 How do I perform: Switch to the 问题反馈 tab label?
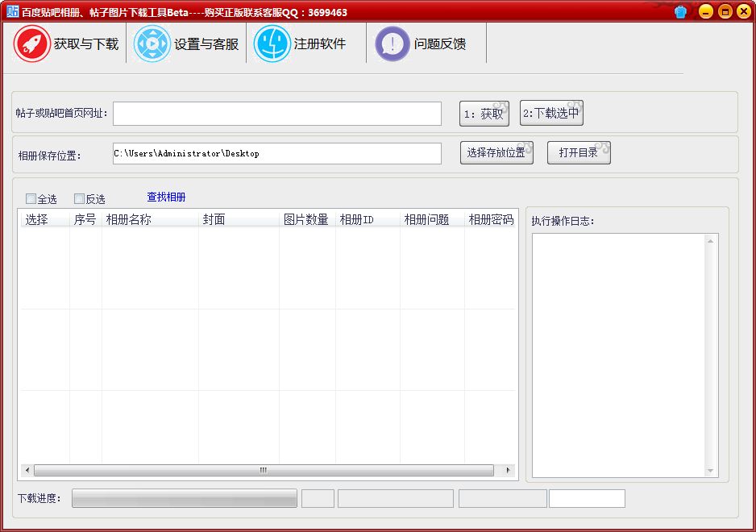439,44
